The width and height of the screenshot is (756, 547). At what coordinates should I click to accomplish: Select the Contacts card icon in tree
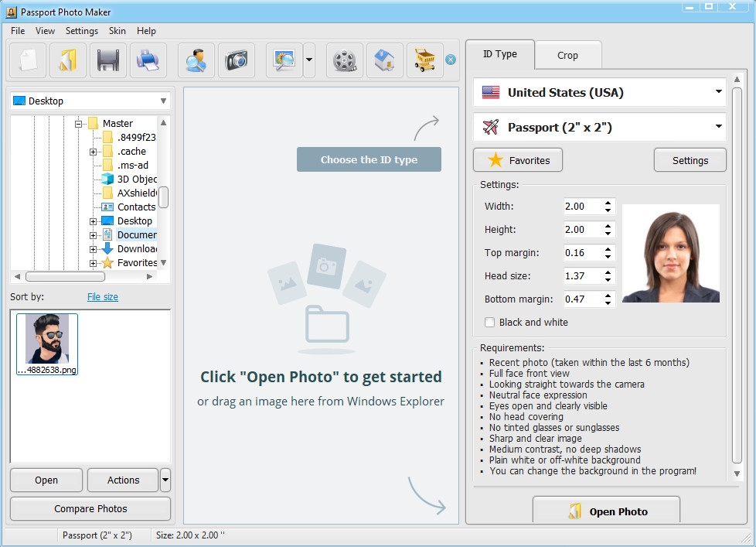pyautogui.click(x=107, y=207)
